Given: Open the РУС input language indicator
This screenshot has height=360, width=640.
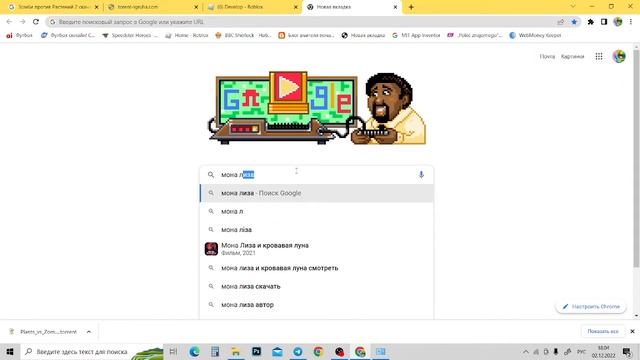Looking at the screenshot, I should point(581,351).
